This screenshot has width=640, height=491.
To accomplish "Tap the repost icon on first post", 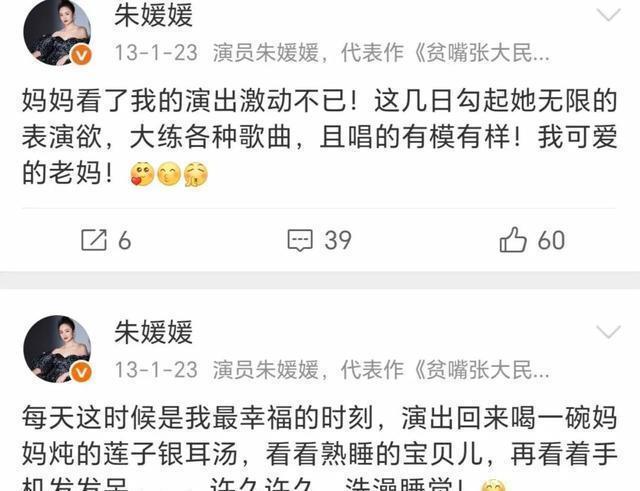I will pos(94,240).
